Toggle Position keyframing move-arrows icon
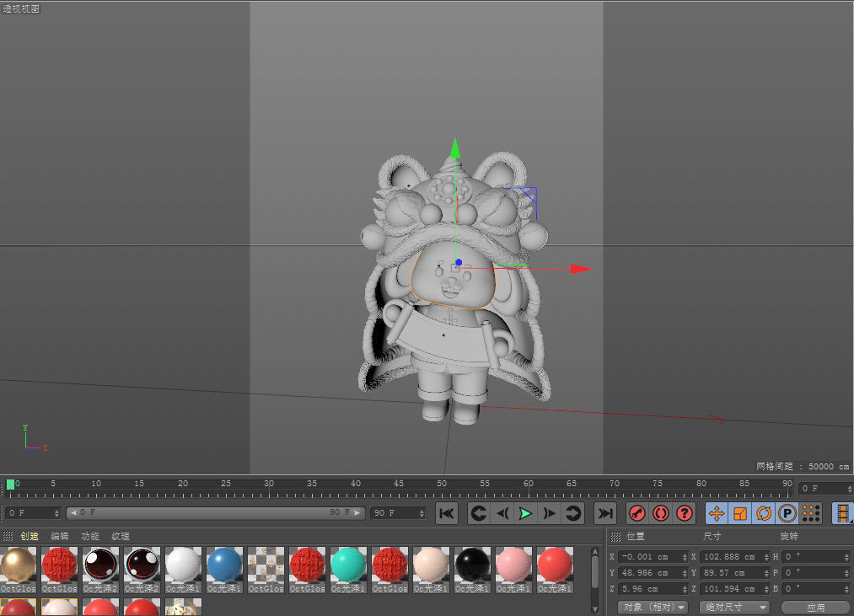The height and width of the screenshot is (616, 854). 717,513
